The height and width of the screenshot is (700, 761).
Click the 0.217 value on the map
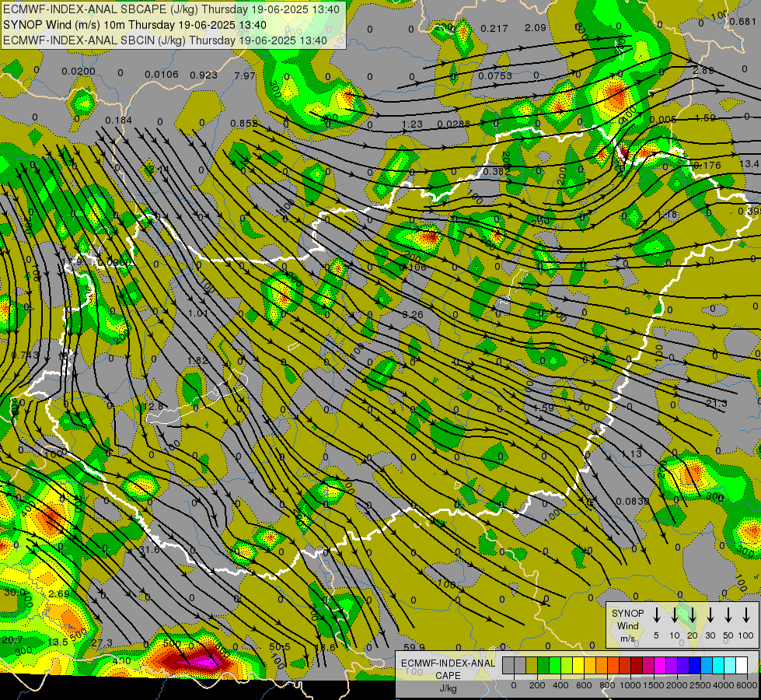(494, 29)
